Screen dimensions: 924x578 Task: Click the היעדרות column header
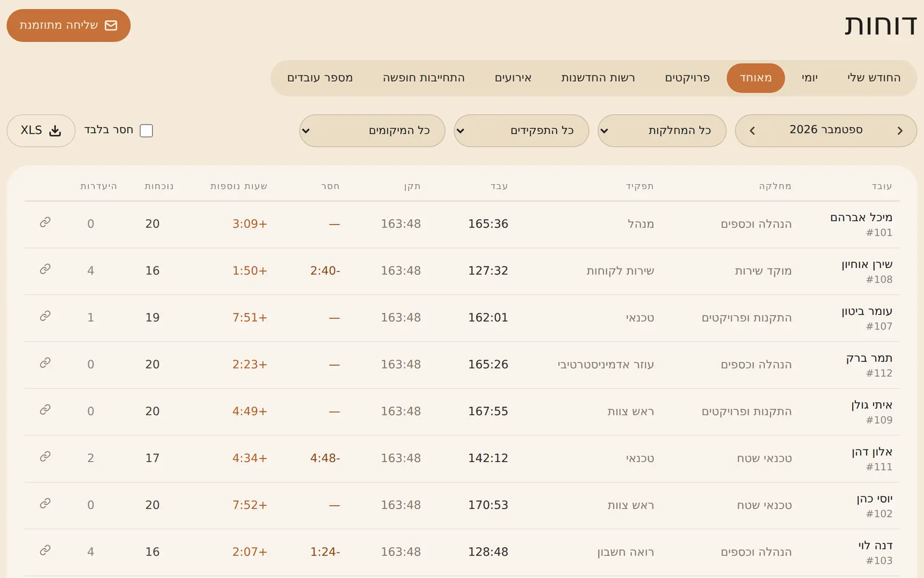coord(99,186)
